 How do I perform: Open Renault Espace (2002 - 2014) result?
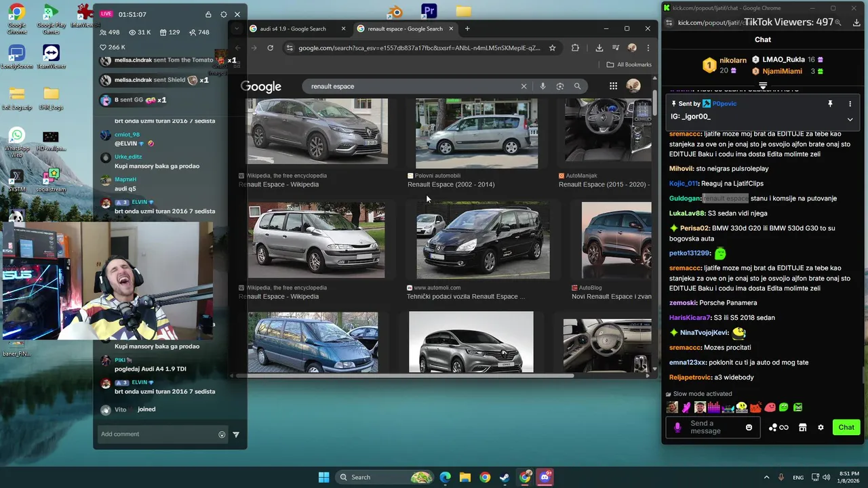coord(451,184)
